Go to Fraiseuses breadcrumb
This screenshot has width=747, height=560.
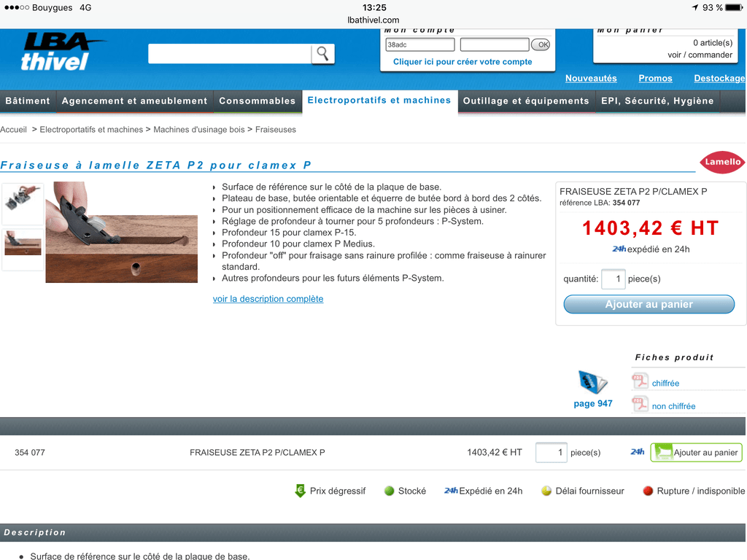[275, 130]
